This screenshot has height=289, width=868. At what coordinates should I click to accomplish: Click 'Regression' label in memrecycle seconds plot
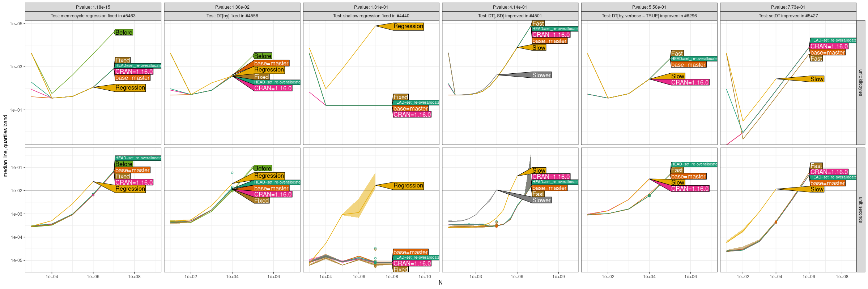(x=130, y=189)
